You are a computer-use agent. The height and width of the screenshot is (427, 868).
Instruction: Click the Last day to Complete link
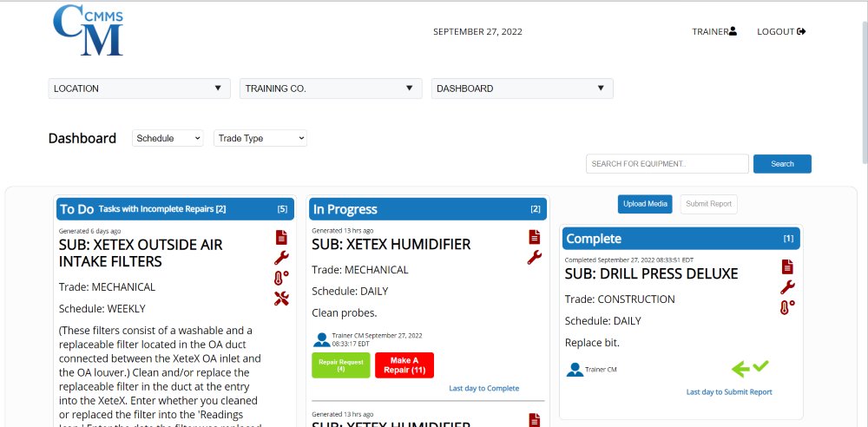[x=483, y=388]
